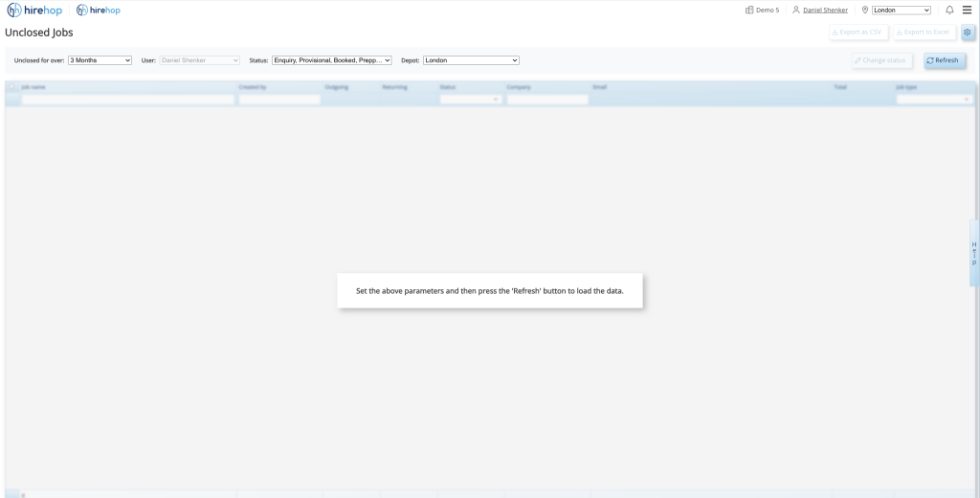Open the hamburger main menu
Viewport: 980px width, 498px height.
point(967,10)
